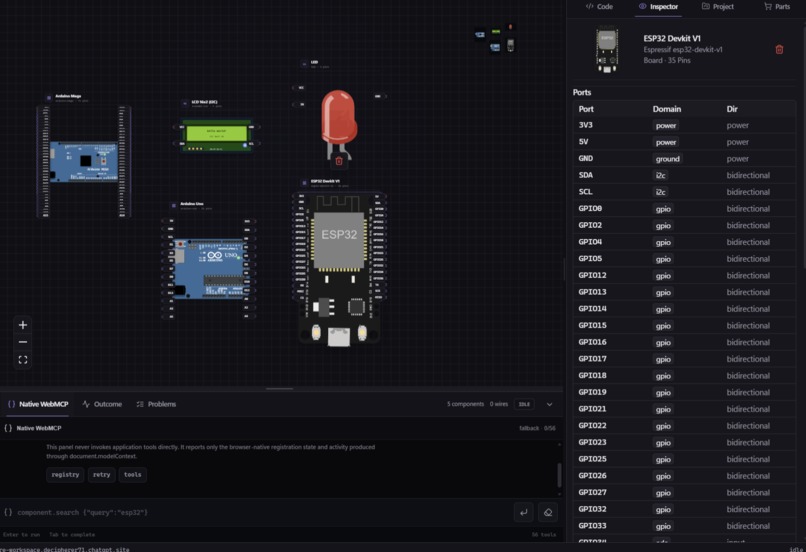806x552 pixels.
Task: Click the retry button
Action: (x=101, y=474)
